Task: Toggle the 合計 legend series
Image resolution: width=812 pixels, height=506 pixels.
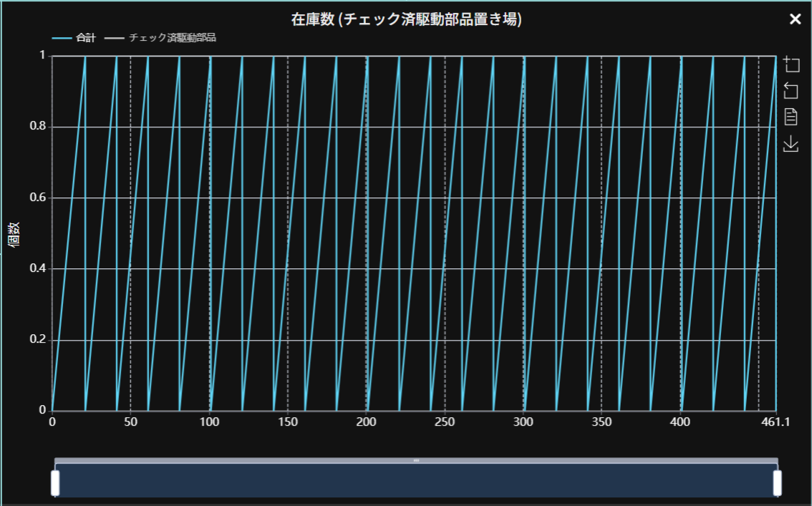Action: (x=85, y=38)
